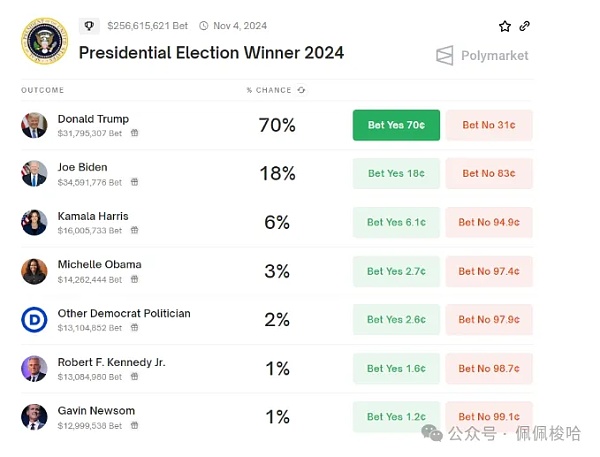The image size is (600, 457).
Task: Choose Bet Yes 6.1¢ for Kamala Harris
Action: coord(396,222)
